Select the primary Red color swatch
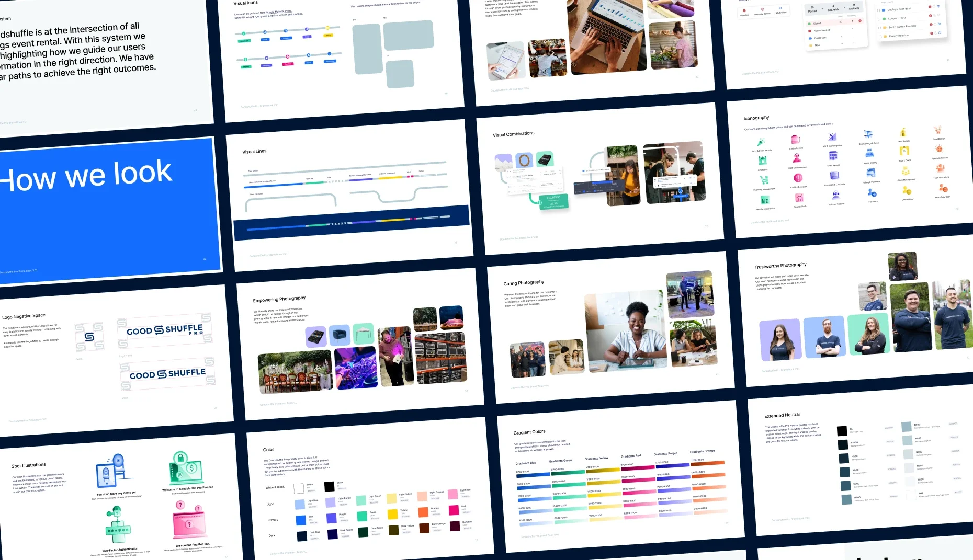This screenshot has width=973, height=560. coord(454,509)
